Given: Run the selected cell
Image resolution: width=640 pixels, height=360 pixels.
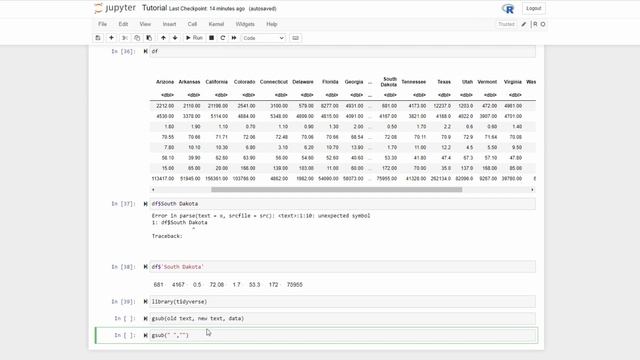Looking at the screenshot, I should (194, 38).
